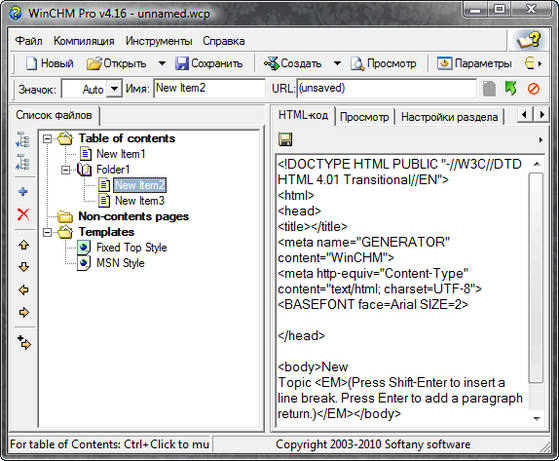The width and height of the screenshot is (559, 461).
Task: Click the toolbar overflow arrow after Параметры
Action: 540,64
